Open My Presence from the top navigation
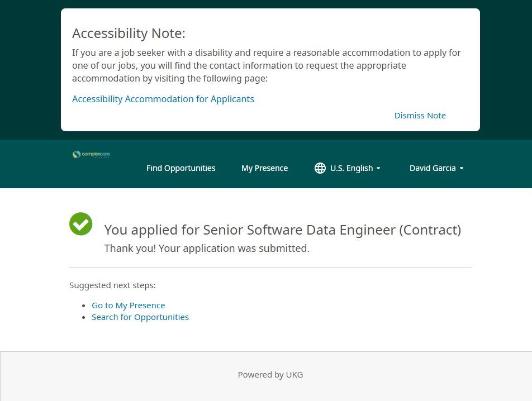Image resolution: width=532 pixels, height=401 pixels. pyautogui.click(x=264, y=168)
